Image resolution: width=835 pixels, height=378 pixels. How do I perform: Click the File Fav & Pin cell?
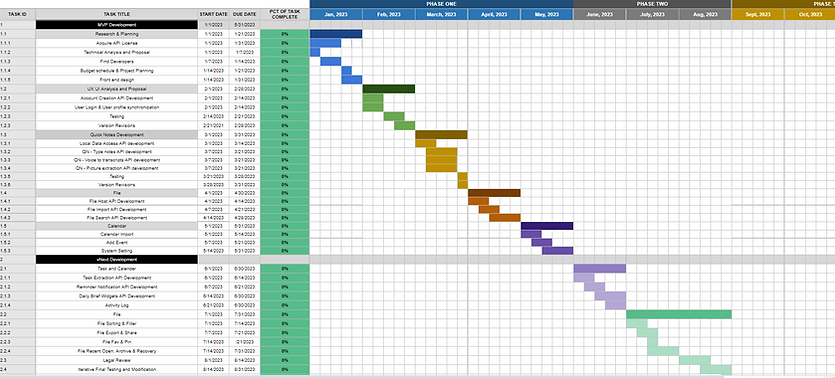pyautogui.click(x=117, y=341)
